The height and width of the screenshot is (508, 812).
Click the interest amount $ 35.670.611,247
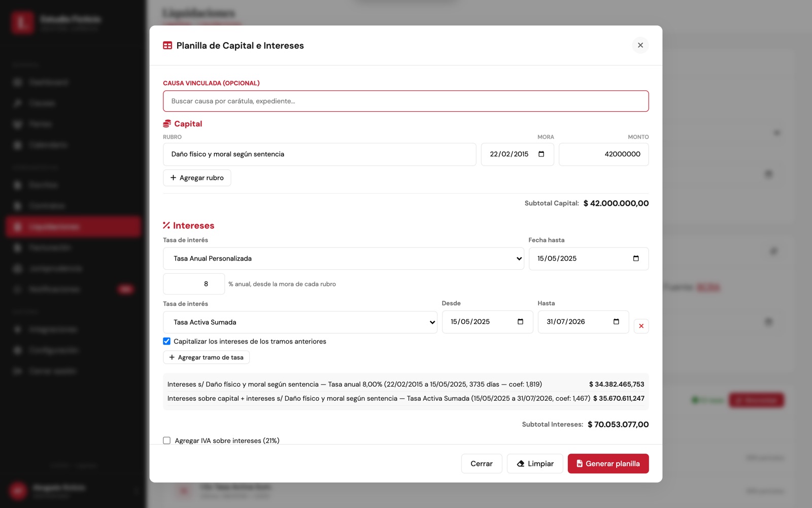point(619,399)
